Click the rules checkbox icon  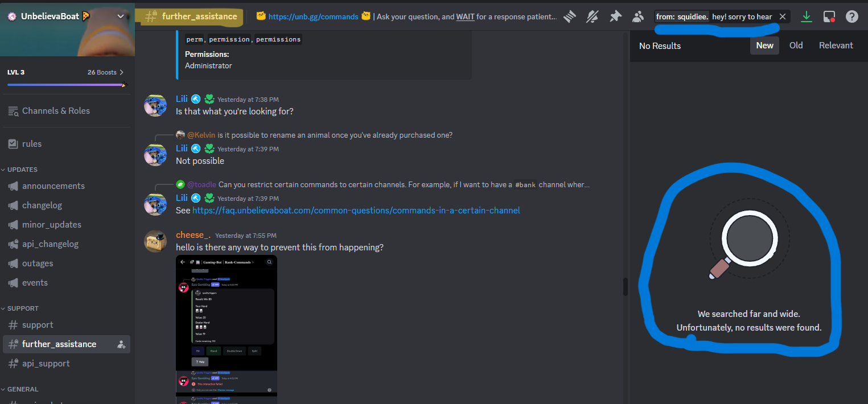click(x=13, y=144)
